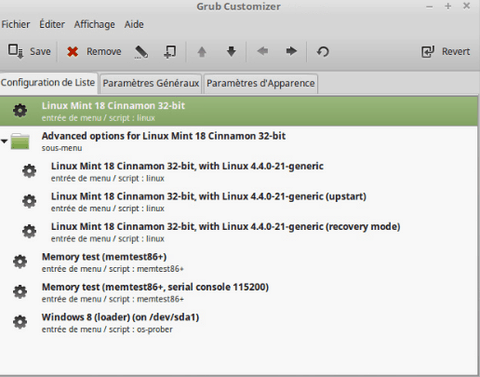The height and width of the screenshot is (377, 480).
Task: Click the Save button label
Action: (x=40, y=52)
